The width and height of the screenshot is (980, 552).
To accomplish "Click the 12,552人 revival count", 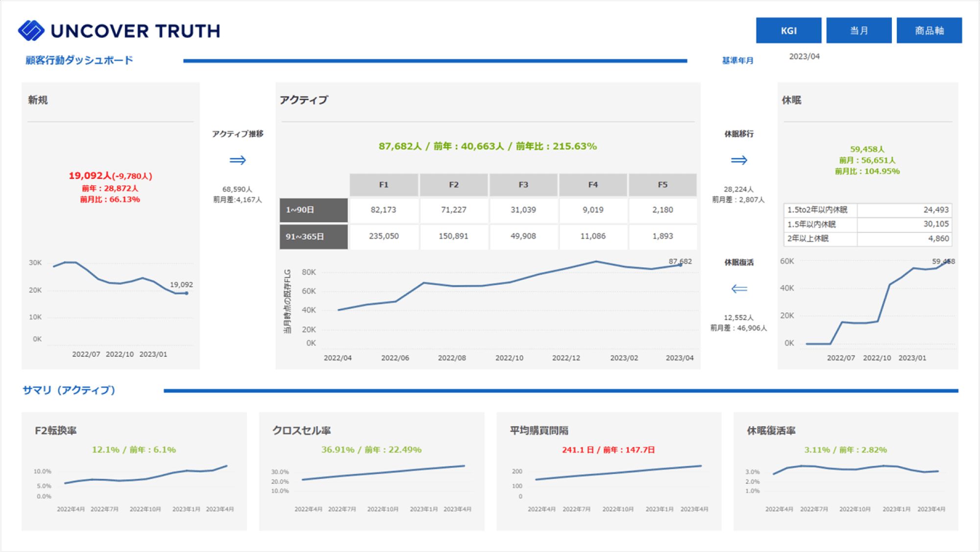I will pyautogui.click(x=738, y=318).
